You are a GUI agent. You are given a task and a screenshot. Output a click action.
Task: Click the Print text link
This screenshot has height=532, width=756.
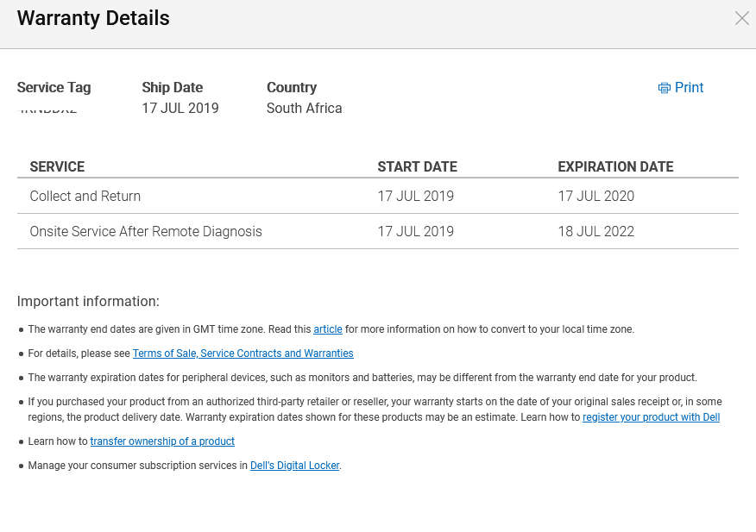[x=689, y=88]
